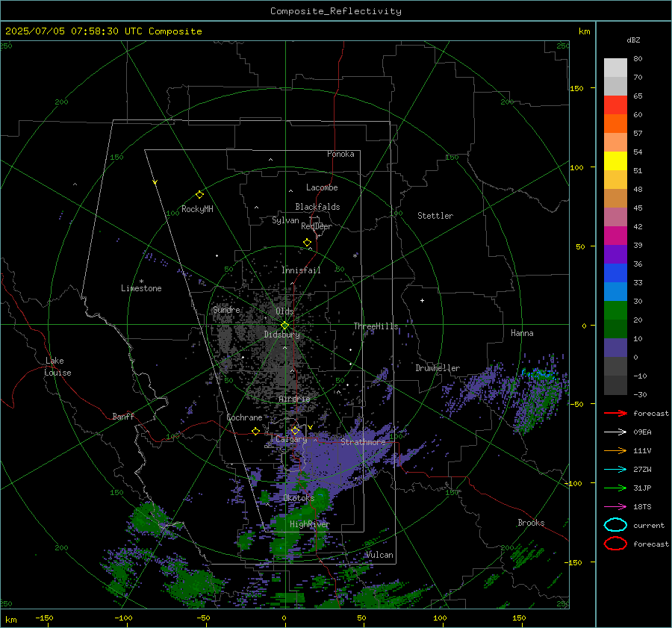Click the 60 dBZ orange color swatch
This screenshot has width=672, height=628.
tap(615, 123)
